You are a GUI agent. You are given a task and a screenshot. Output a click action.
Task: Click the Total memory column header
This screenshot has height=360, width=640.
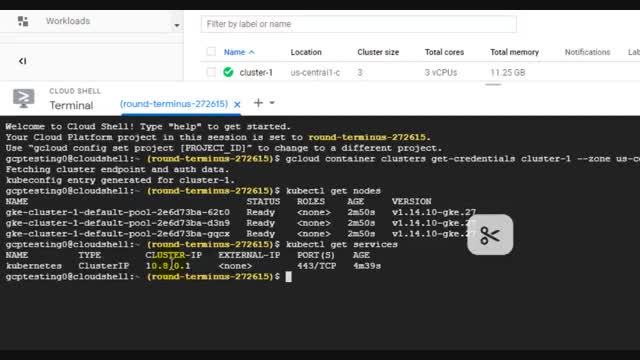(514, 52)
